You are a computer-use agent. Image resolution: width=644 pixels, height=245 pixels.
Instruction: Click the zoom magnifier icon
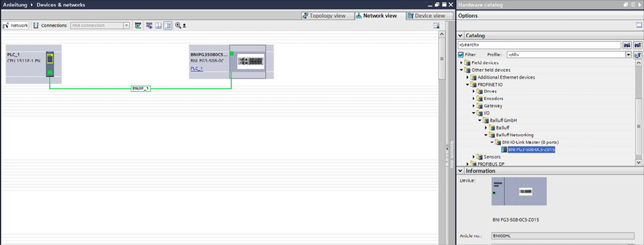pyautogui.click(x=178, y=25)
